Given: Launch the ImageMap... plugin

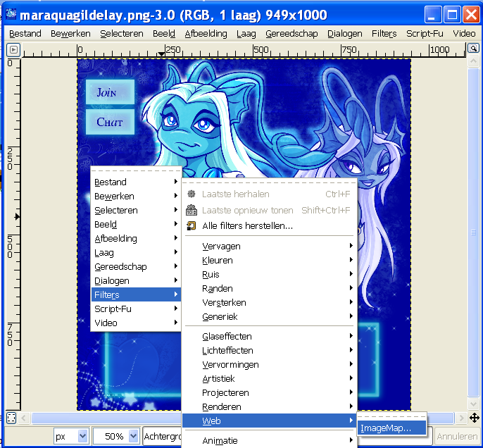Looking at the screenshot, I should pos(391,428).
